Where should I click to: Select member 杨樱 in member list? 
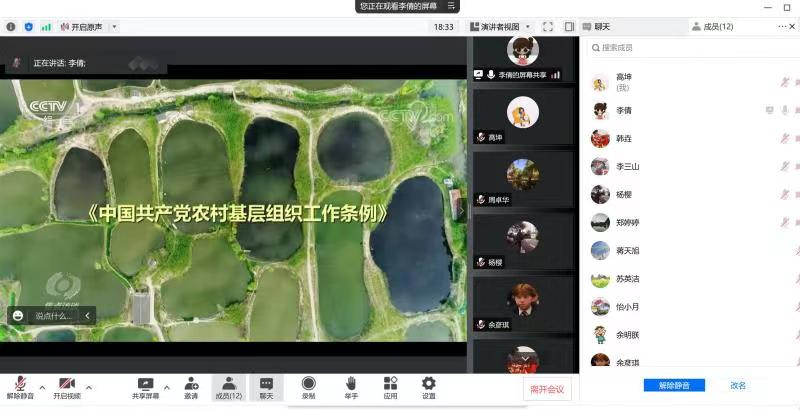coord(694,194)
